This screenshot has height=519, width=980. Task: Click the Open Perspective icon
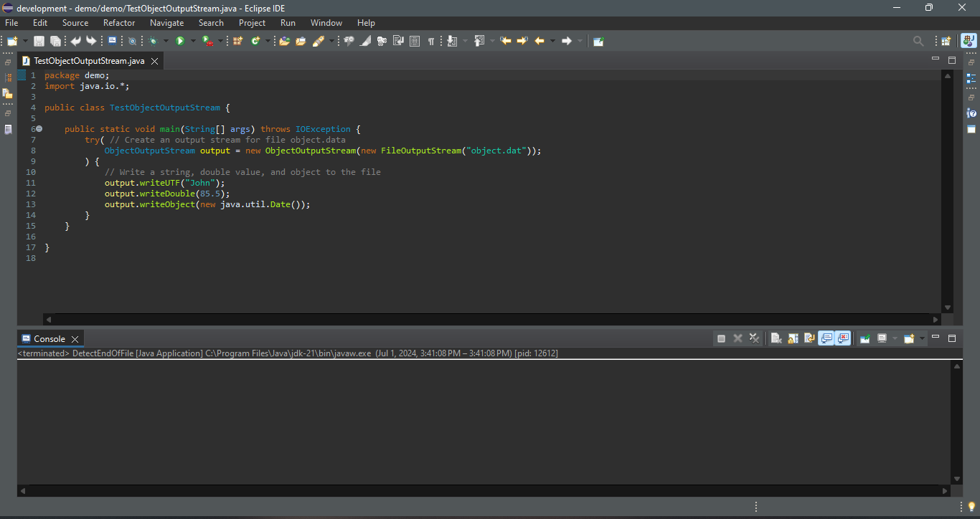[946, 41]
